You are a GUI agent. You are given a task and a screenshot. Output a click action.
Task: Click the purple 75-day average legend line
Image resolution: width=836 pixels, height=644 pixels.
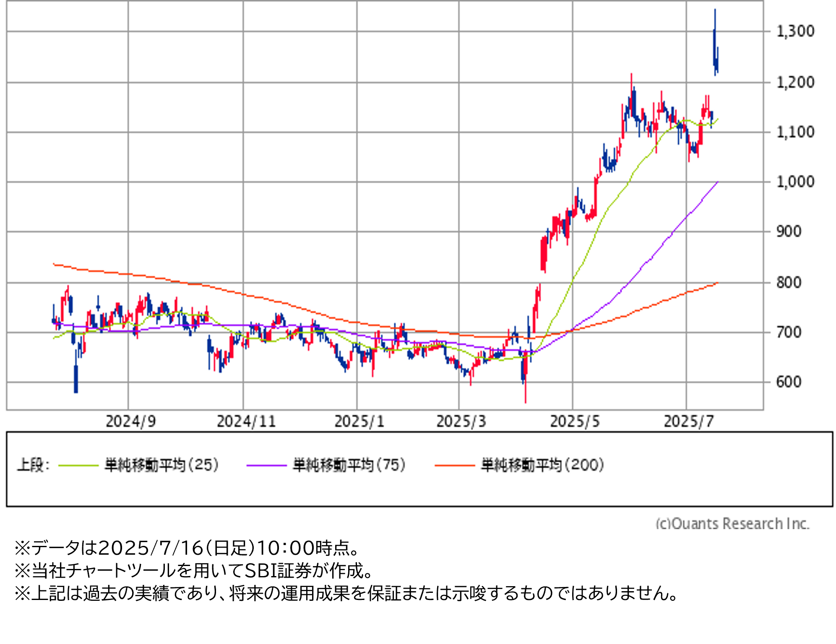pyautogui.click(x=266, y=465)
